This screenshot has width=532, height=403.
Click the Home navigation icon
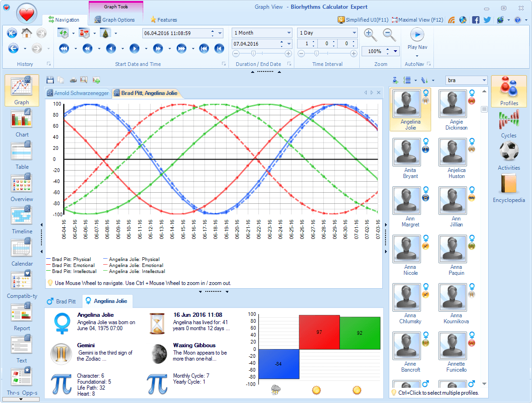pyautogui.click(x=26, y=33)
